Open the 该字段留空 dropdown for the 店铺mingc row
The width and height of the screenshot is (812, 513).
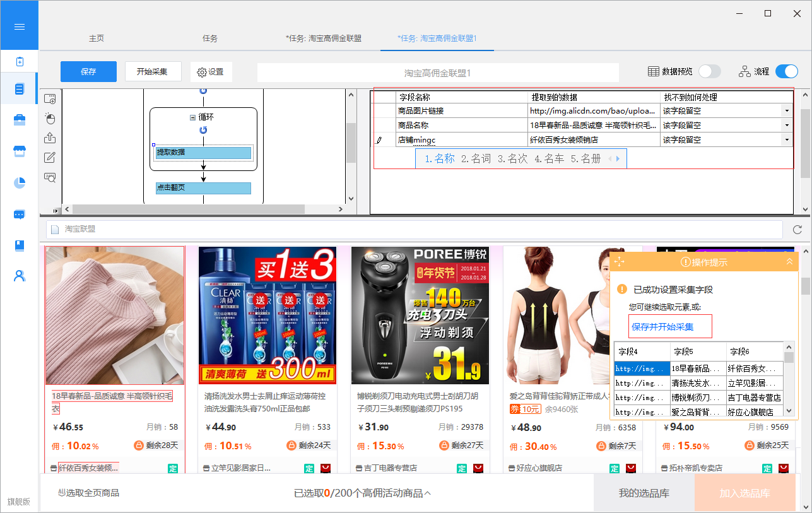[787, 140]
